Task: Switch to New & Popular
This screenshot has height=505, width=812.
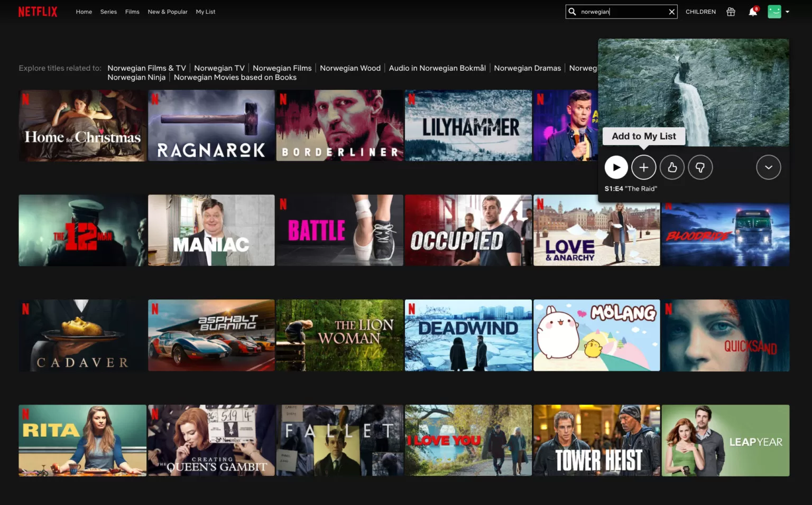Action: [168, 11]
